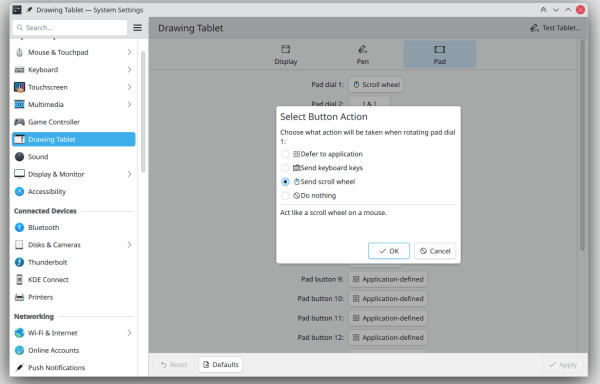This screenshot has height=384, width=600.
Task: Cancel the Select Button Action dialog
Action: point(435,251)
